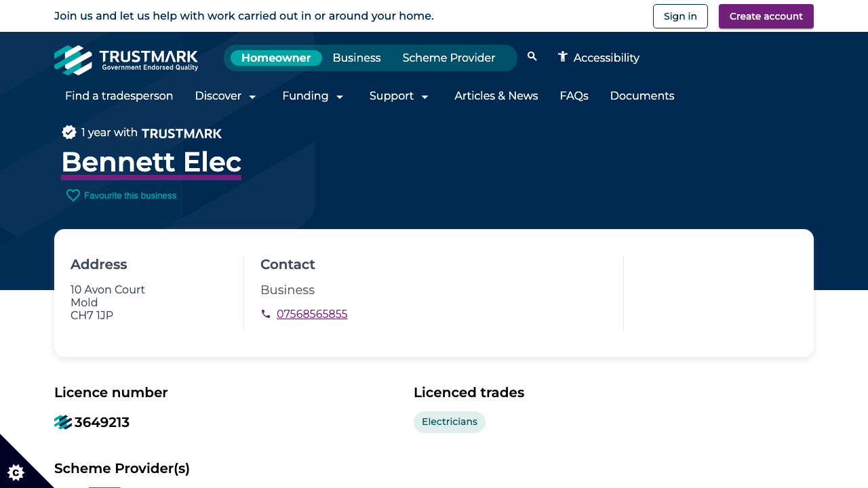Open Articles & News from the navigation
The width and height of the screenshot is (868, 488).
point(496,96)
